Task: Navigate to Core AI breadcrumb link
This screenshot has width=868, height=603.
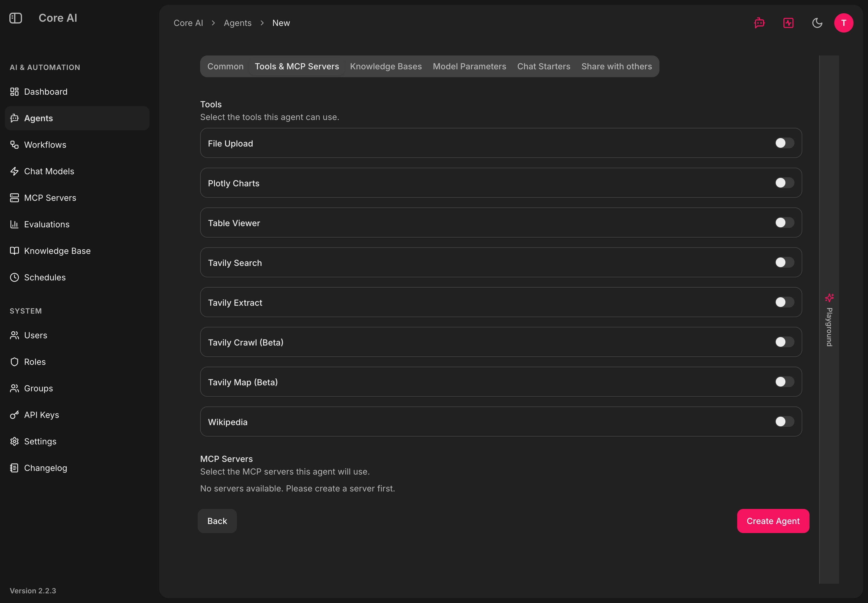Action: 188,23
